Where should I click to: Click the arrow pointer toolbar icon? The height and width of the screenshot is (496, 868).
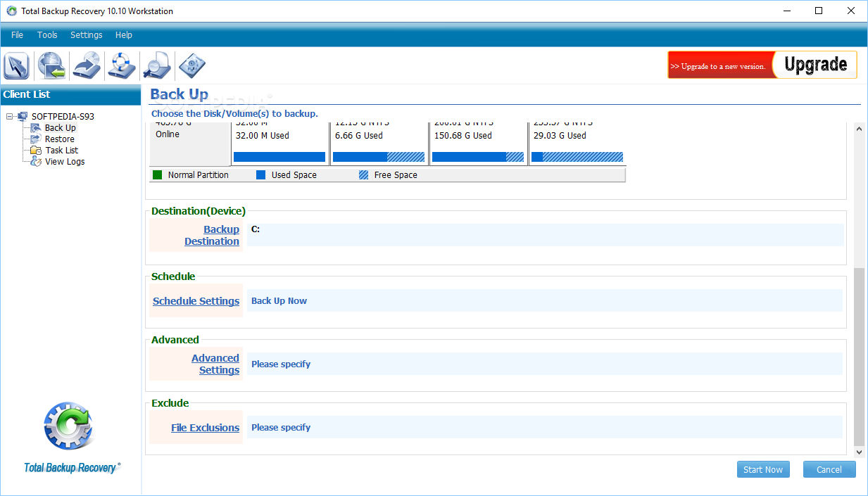point(16,65)
